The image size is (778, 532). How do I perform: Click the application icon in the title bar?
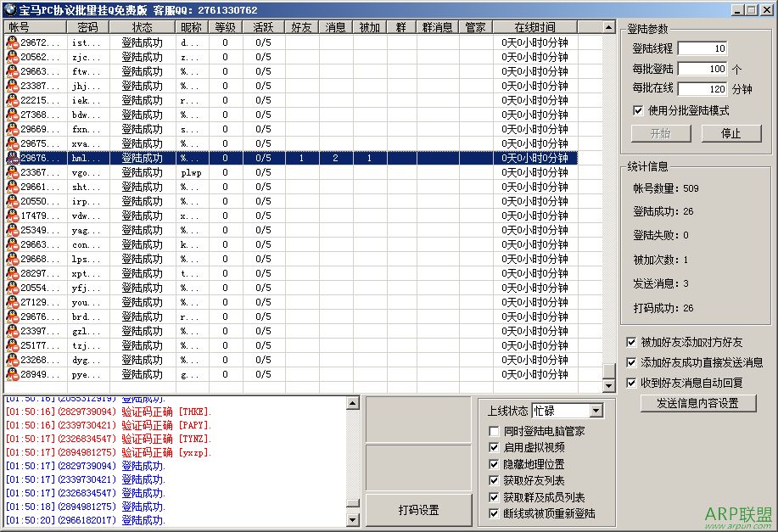10,9
